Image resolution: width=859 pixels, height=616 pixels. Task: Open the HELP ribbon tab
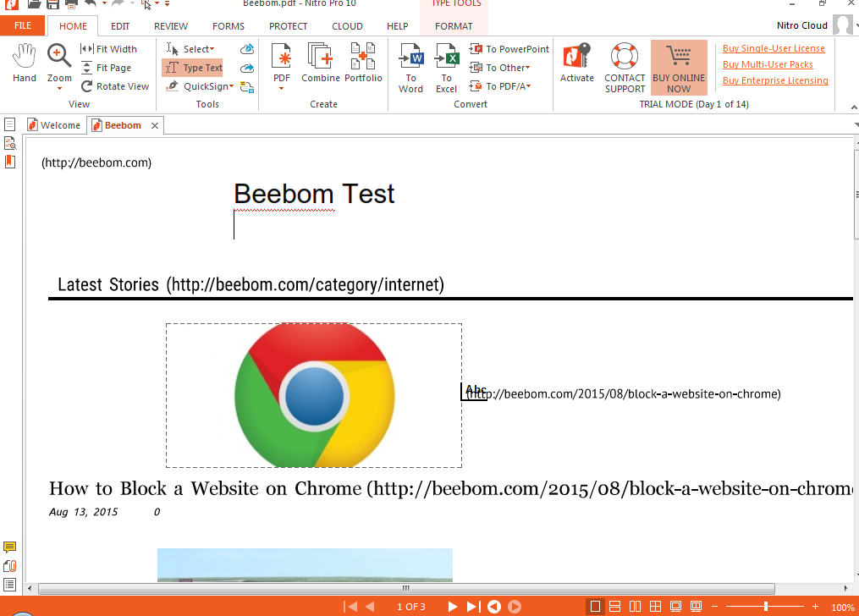(x=398, y=26)
